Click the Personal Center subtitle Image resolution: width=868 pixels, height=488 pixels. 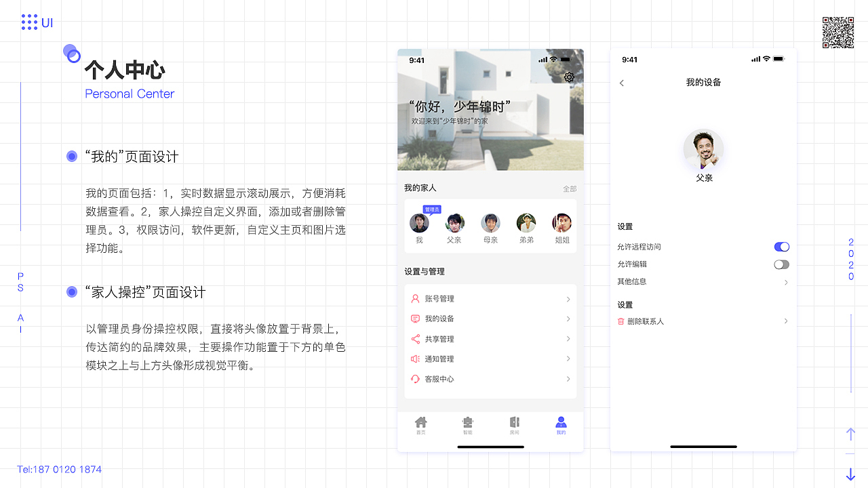pos(130,94)
